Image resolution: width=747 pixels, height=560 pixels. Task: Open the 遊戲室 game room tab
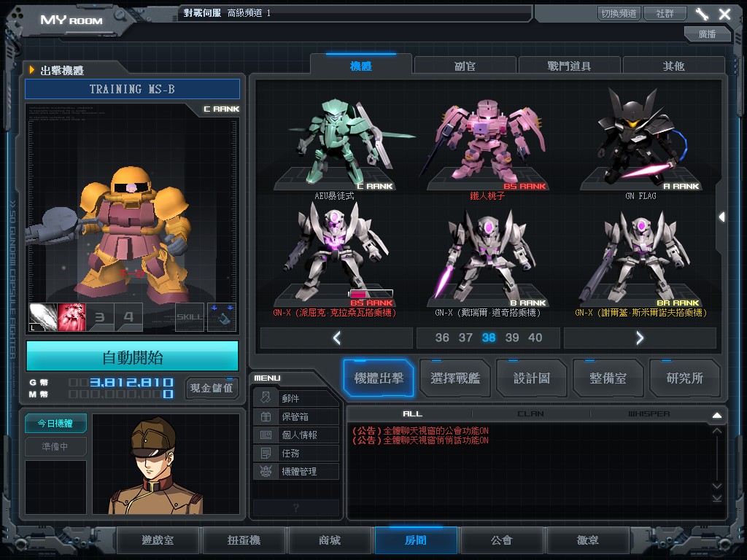point(158,540)
